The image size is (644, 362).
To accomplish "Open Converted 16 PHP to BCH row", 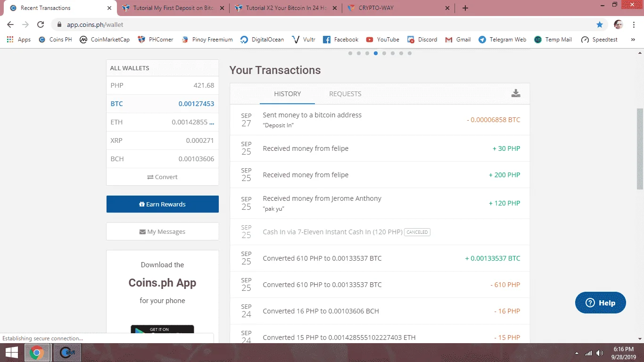I will click(380, 311).
